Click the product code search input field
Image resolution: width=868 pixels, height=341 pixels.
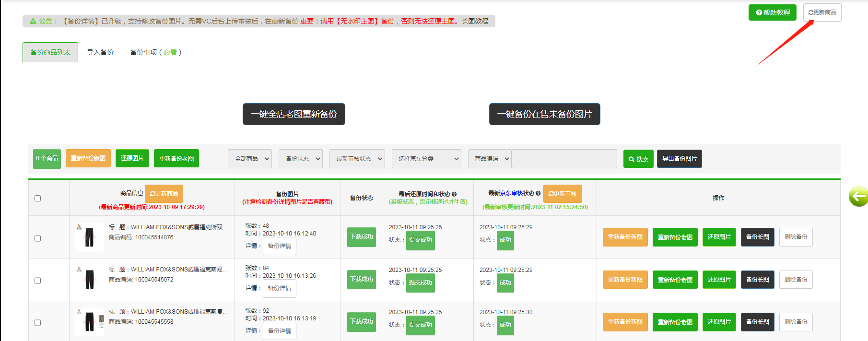click(x=564, y=159)
